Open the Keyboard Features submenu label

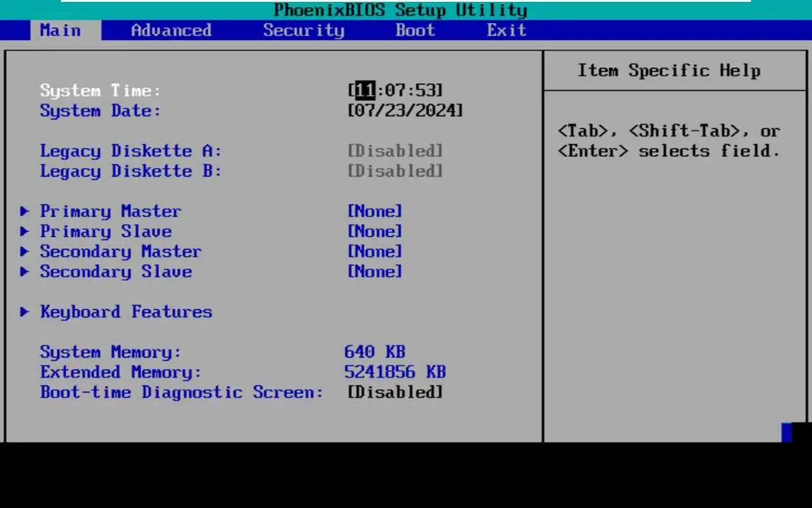pyautogui.click(x=126, y=312)
